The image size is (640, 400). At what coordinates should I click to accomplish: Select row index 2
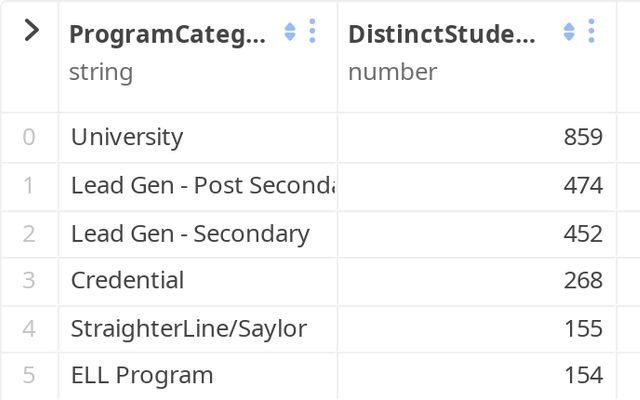click(28, 233)
